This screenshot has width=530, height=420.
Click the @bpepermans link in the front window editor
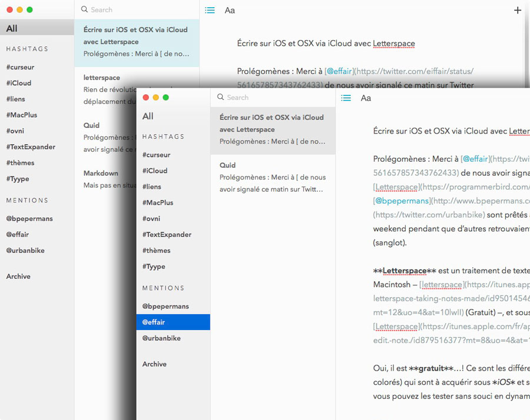click(x=402, y=201)
